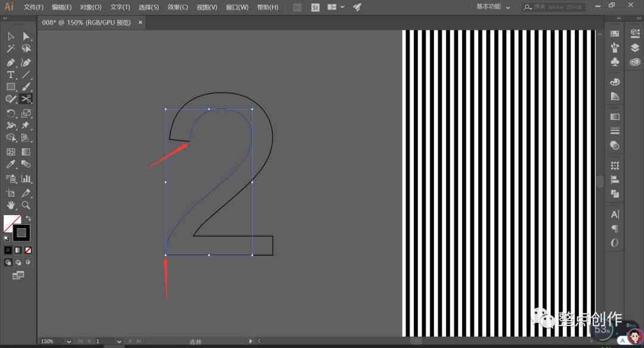Select the Paintbrush tool
The image size is (644, 348).
(x=26, y=86)
